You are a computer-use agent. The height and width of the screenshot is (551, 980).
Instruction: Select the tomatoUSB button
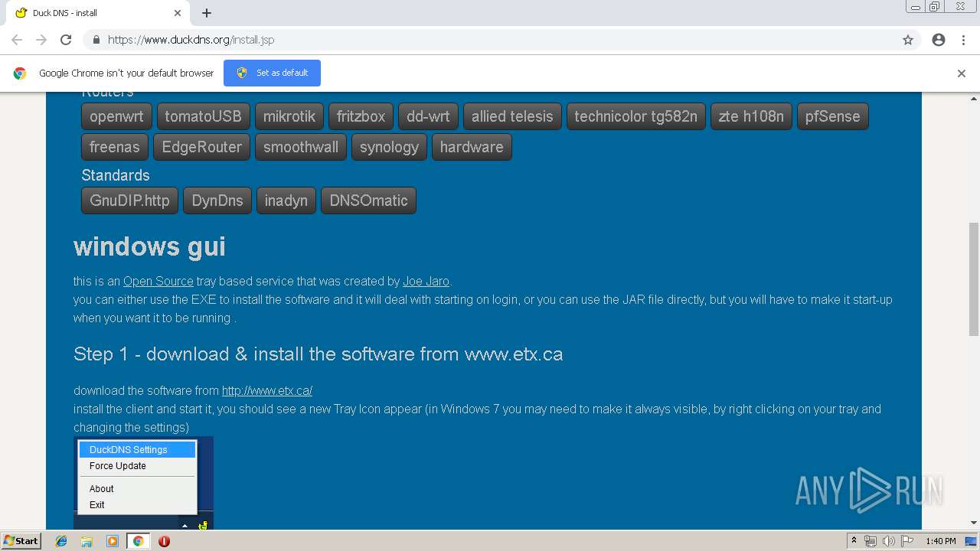pyautogui.click(x=203, y=116)
